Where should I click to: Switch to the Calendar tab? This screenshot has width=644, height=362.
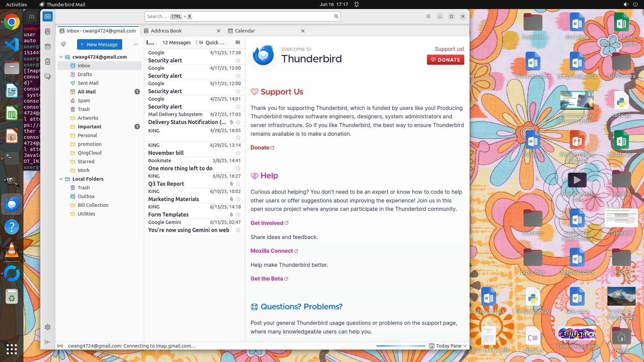245,31
